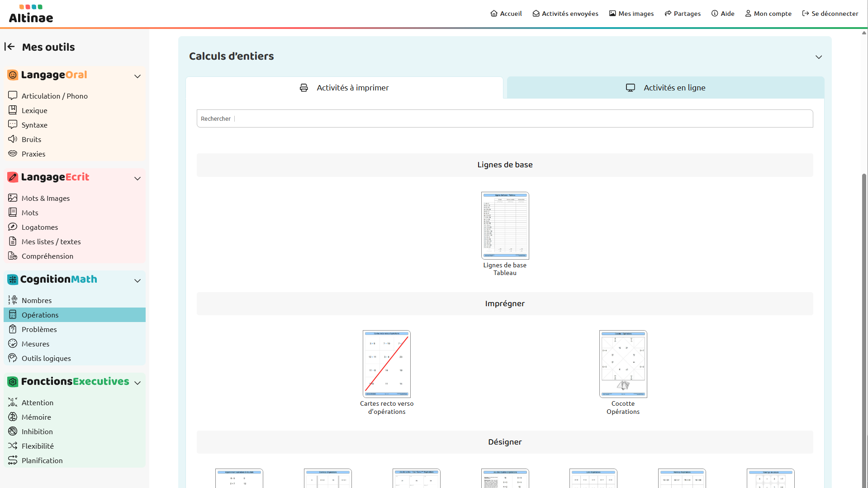Select the Activités à imprimer tab

click(x=344, y=88)
